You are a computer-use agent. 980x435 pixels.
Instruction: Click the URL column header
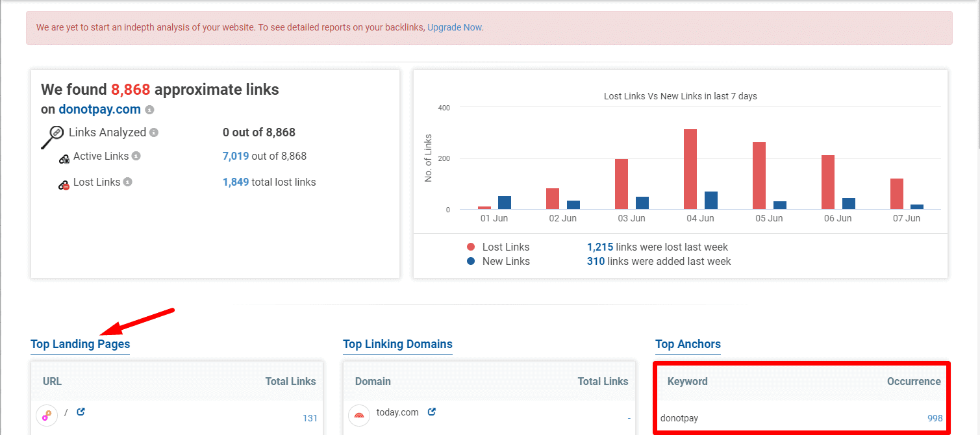click(x=52, y=381)
